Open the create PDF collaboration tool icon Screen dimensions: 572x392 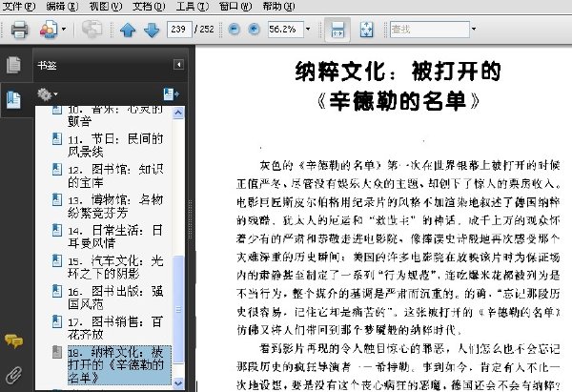tap(49, 30)
